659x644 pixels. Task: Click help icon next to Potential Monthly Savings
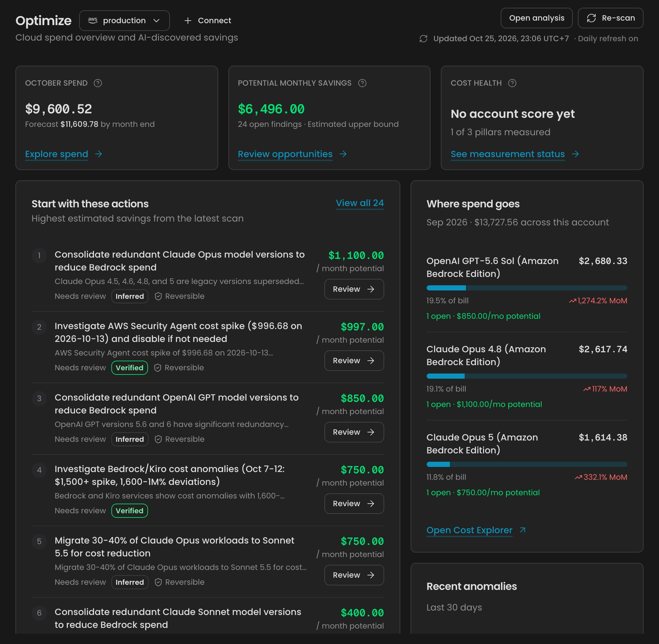[x=362, y=83]
